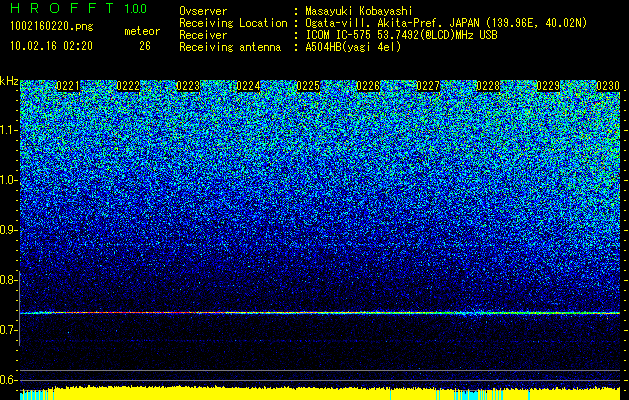Click the Receiver label
629x400 pixels.
click(203, 35)
